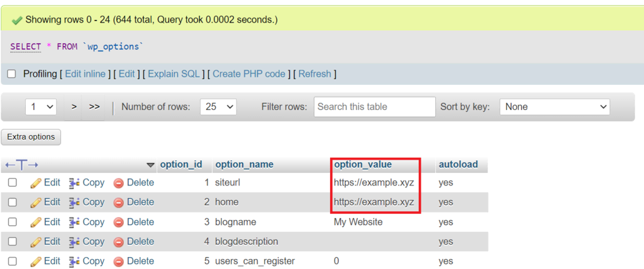This screenshot has width=644, height=269.
Task: Go to the last page with >> button
Action: [94, 107]
